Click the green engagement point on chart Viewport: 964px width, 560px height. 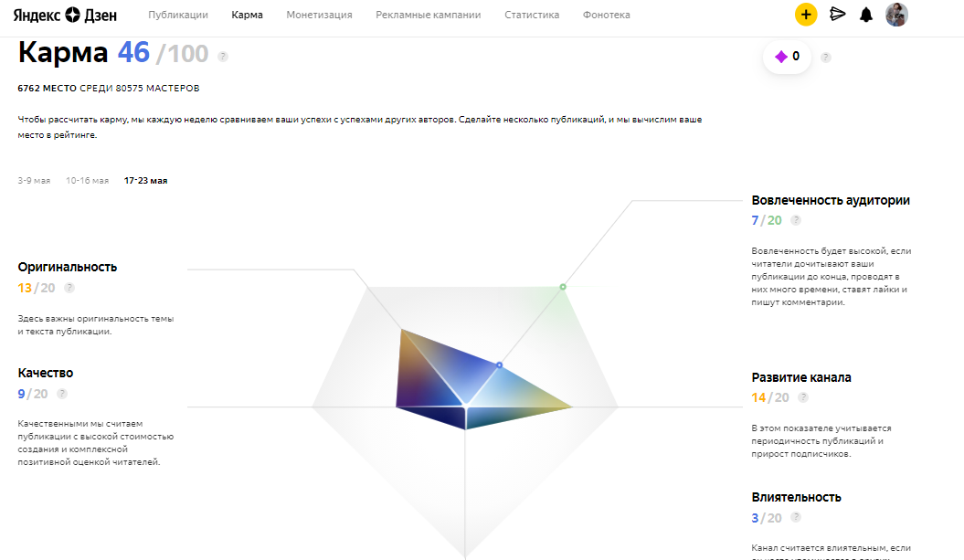coord(563,287)
